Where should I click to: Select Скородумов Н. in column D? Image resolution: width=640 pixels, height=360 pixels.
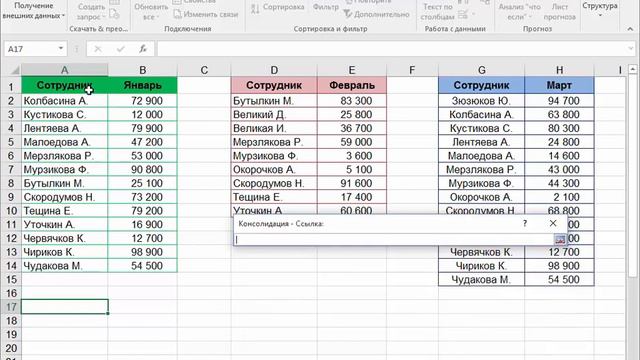[x=274, y=183]
